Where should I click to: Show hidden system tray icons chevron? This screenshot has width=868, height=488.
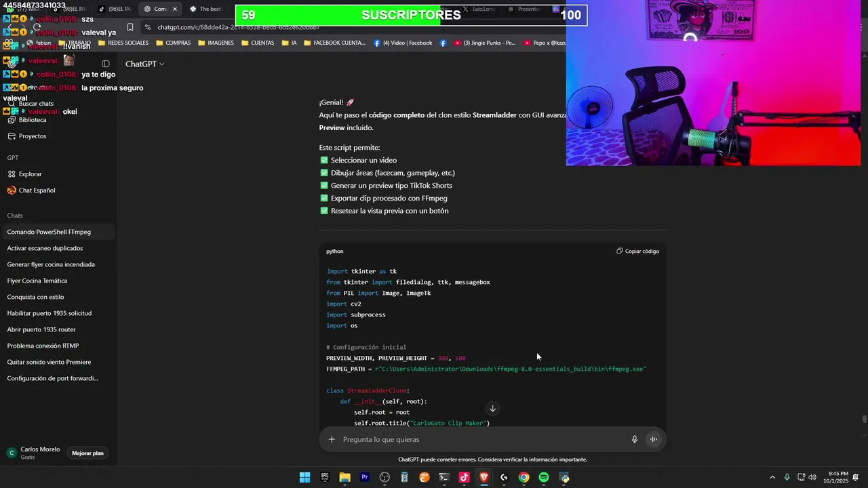click(772, 477)
